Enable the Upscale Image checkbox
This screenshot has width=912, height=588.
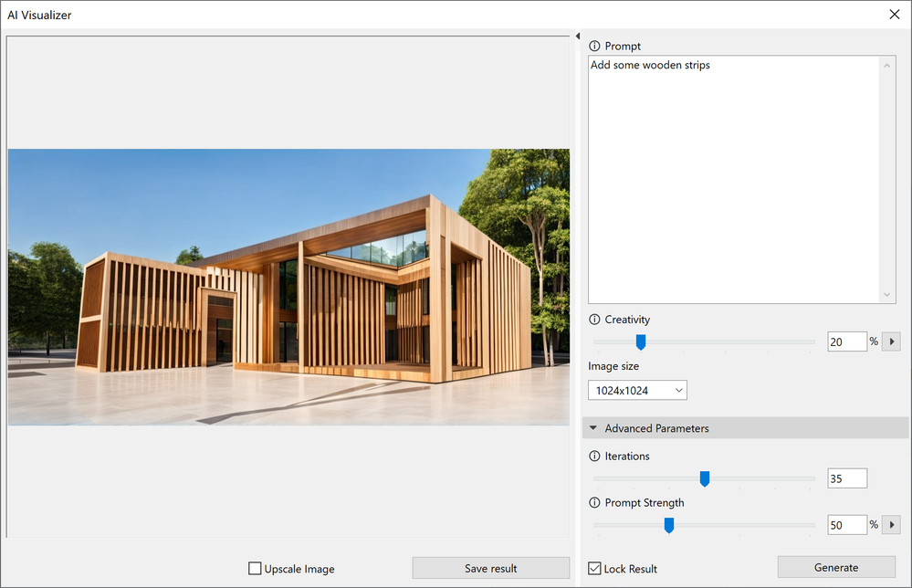point(255,568)
